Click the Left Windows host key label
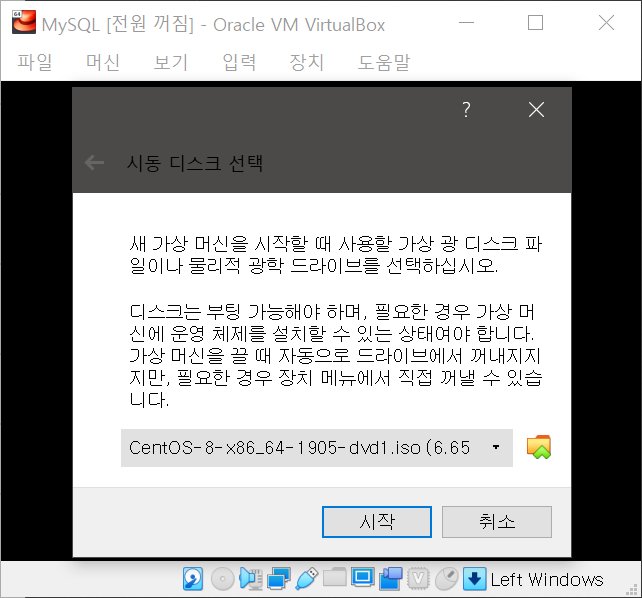Screen dimensions: 642x598 547,580
